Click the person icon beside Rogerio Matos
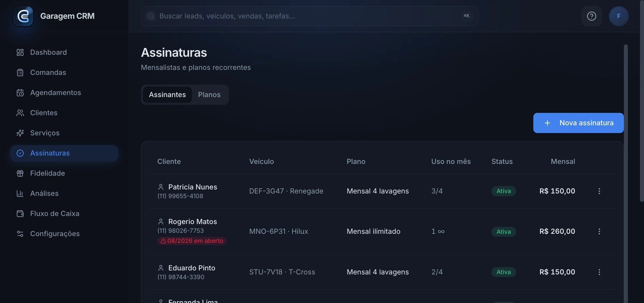644x303 pixels. (x=161, y=222)
